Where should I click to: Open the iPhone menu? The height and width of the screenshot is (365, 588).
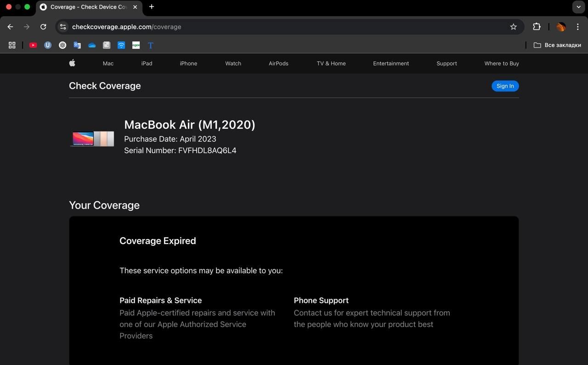pos(188,63)
